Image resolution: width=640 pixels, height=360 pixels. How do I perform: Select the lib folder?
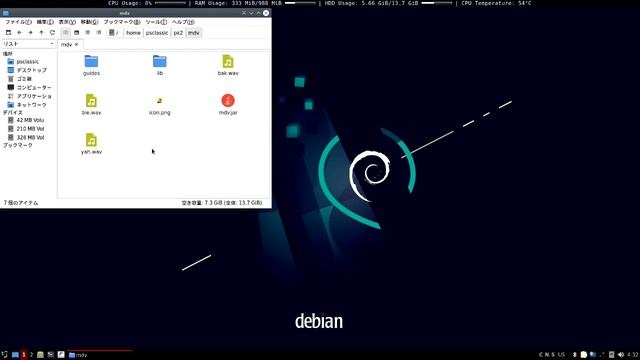(x=160, y=65)
